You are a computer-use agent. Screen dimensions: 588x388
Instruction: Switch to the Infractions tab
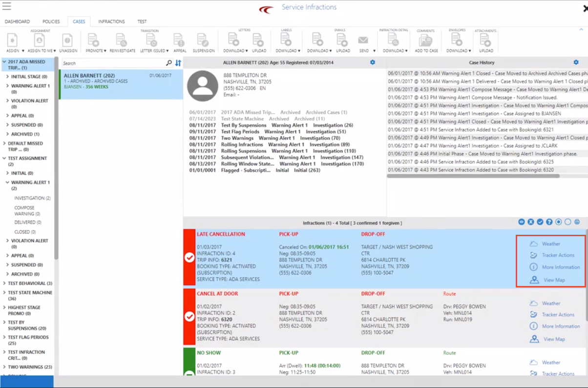(x=111, y=21)
